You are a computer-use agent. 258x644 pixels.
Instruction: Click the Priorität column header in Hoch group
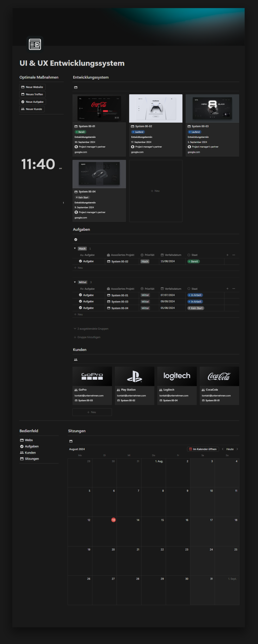[148, 255]
